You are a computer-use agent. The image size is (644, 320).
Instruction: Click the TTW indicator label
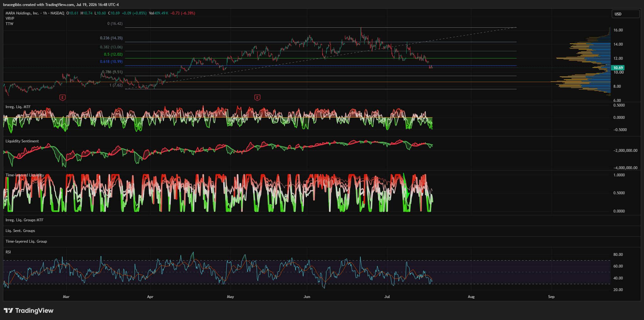9,24
